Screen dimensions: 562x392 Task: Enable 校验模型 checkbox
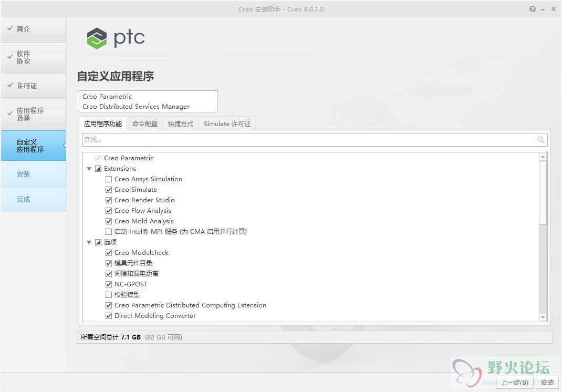click(x=109, y=294)
